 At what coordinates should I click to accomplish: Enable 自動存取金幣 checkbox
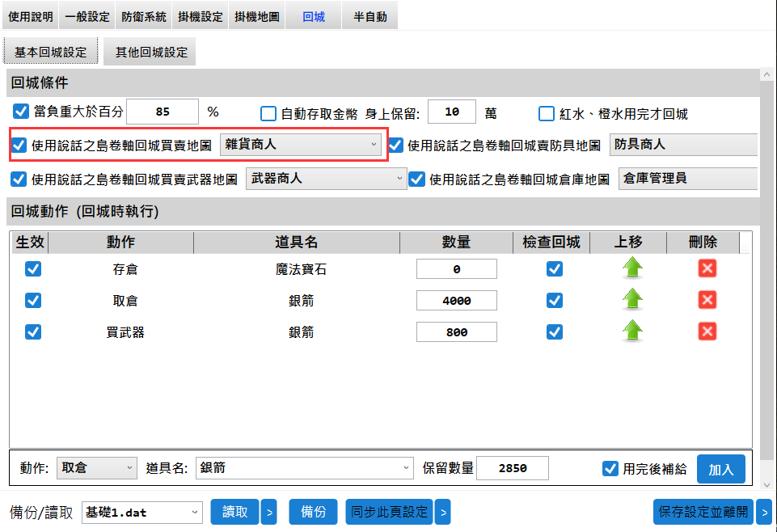coord(268,114)
